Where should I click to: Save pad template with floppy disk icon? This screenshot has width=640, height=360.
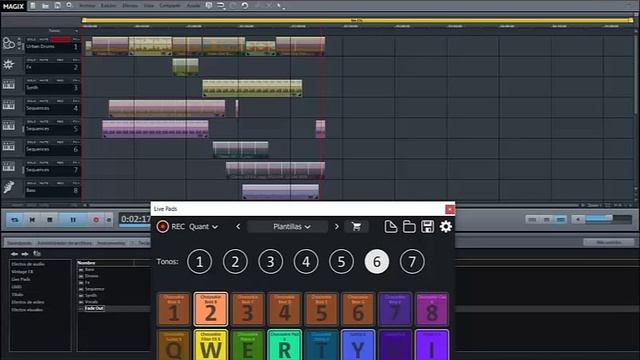[x=427, y=227]
